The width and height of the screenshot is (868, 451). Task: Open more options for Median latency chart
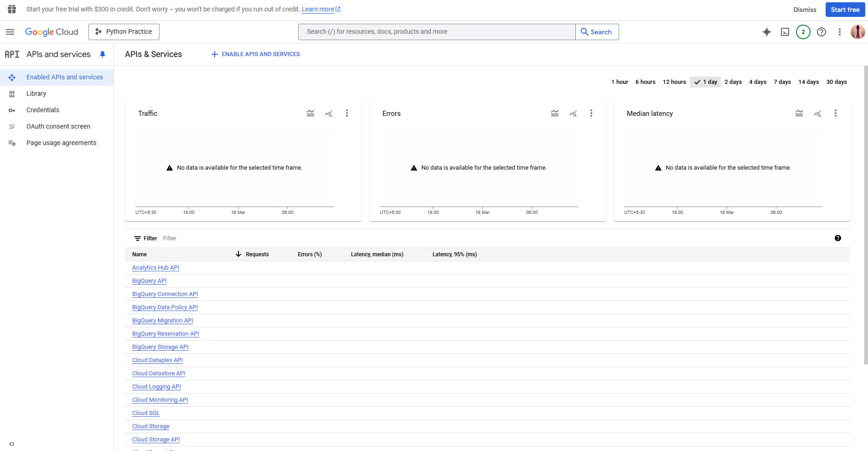pos(836,113)
